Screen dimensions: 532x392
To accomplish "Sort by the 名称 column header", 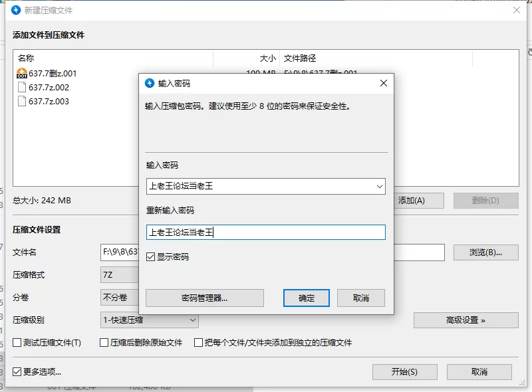I will point(27,58).
